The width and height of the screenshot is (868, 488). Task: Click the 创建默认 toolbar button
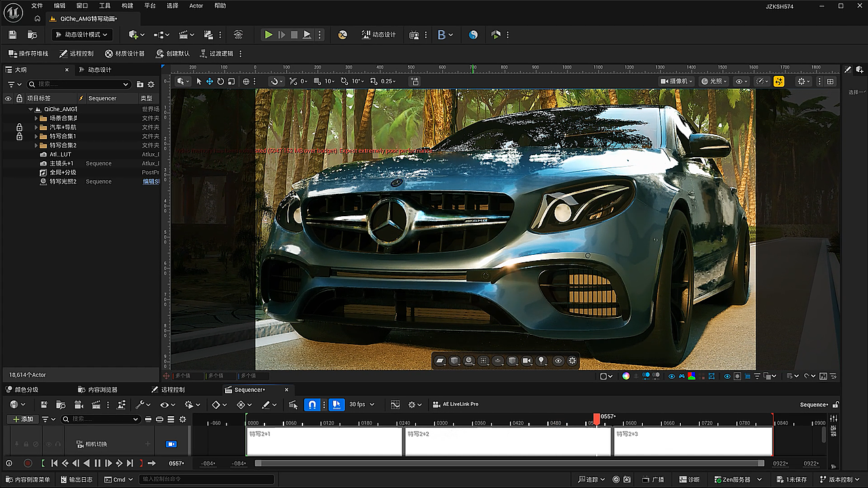coord(173,54)
